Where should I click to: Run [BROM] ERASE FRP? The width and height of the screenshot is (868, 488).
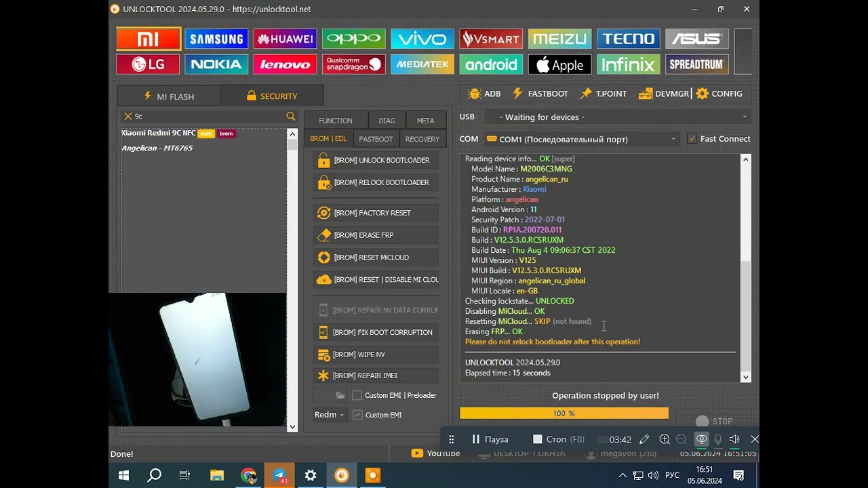(376, 235)
